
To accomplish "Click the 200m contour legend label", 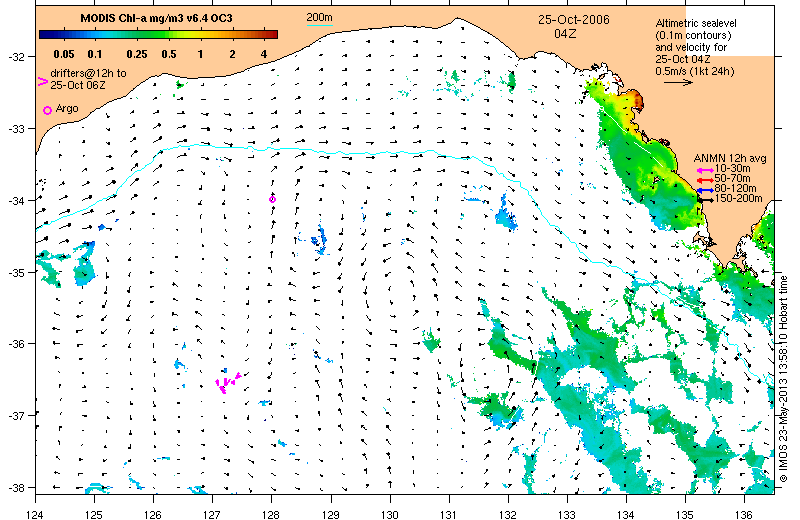I will [319, 17].
